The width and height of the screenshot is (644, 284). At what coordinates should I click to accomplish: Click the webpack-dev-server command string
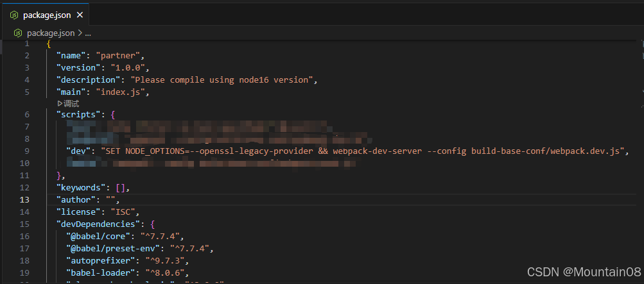coord(363,151)
